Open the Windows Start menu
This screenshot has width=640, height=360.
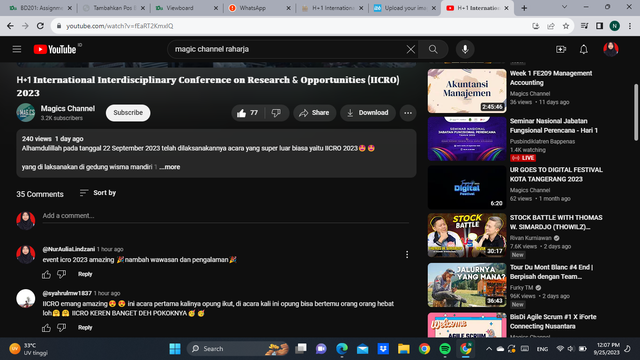click(x=175, y=349)
